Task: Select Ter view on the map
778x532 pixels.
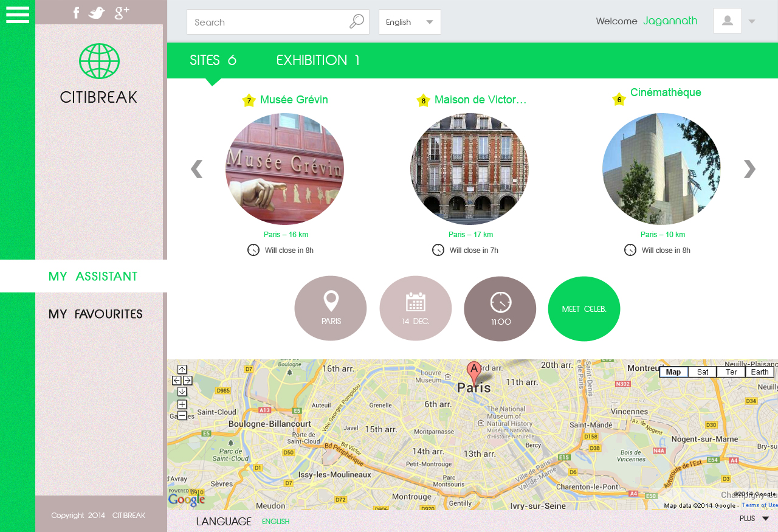Action: (x=731, y=372)
